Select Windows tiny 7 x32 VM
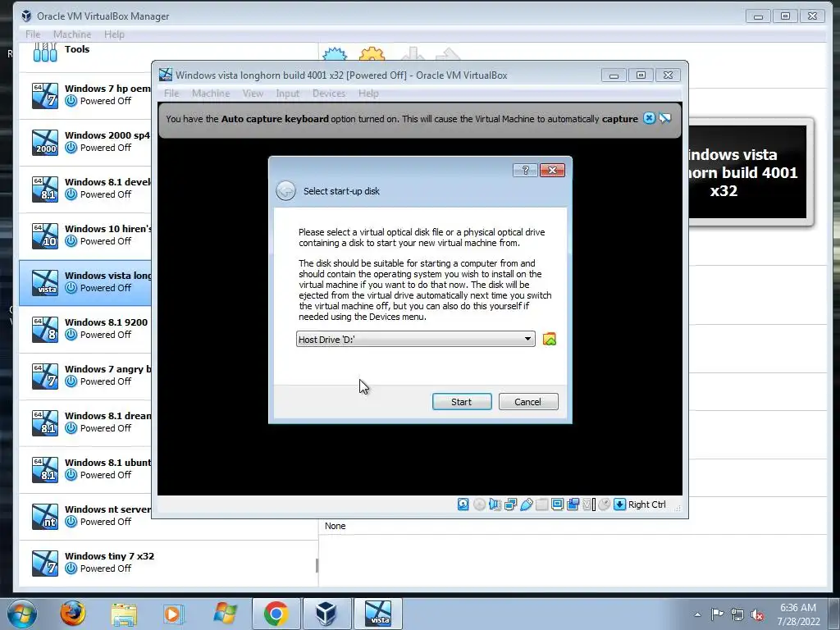 point(167,563)
